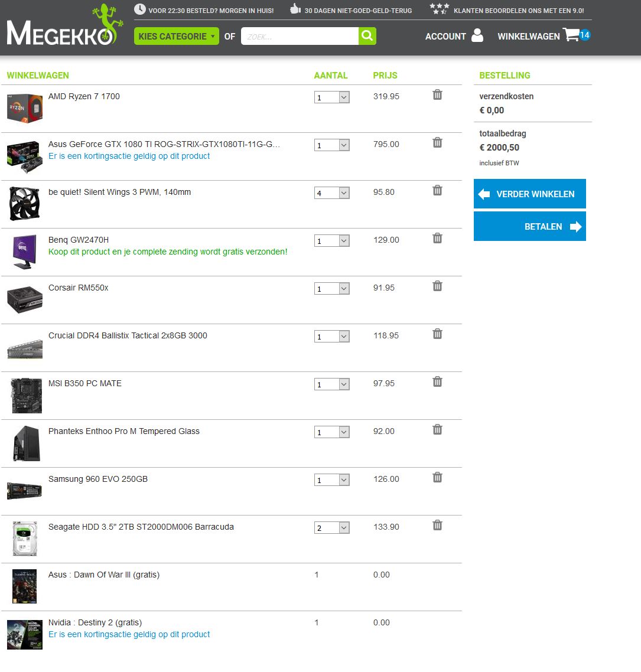Remove Crucial DDR4 Ballistix with trash icon
This screenshot has width=641, height=672.
437,334
